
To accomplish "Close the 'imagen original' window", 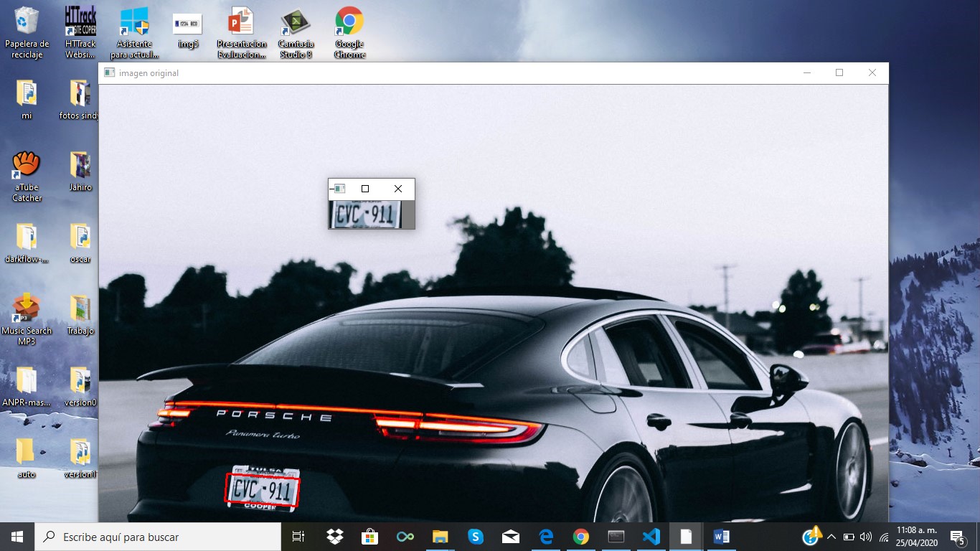I will (872, 72).
